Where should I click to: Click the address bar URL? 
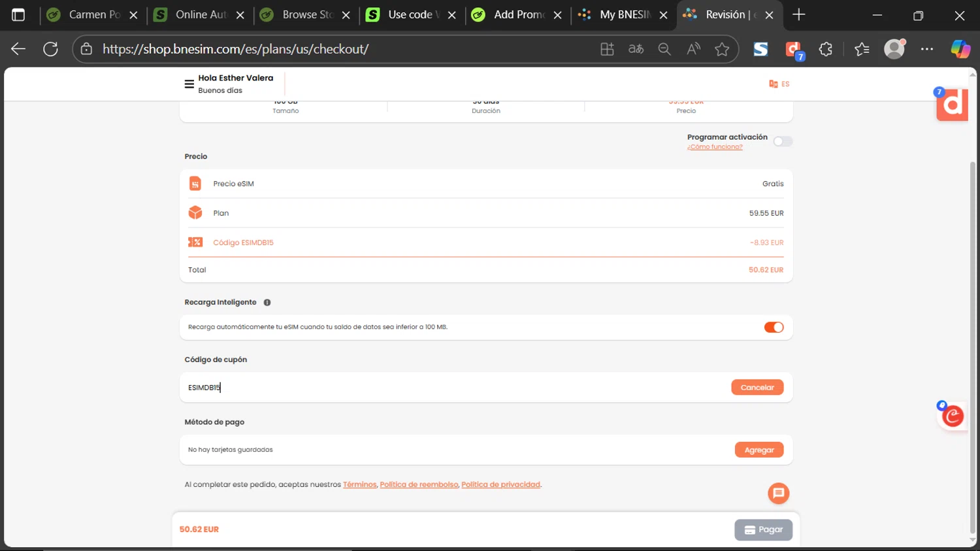pyautogui.click(x=236, y=49)
